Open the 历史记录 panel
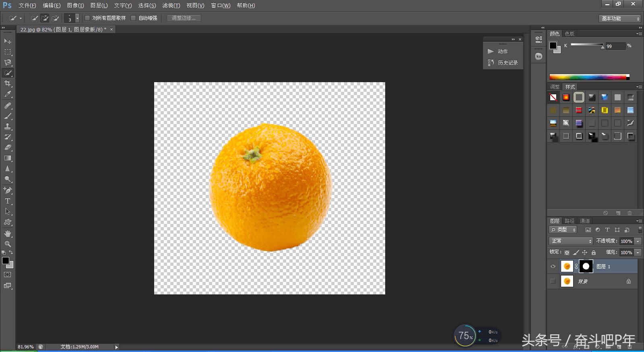Screen dimensions: 644x352 click(507, 62)
